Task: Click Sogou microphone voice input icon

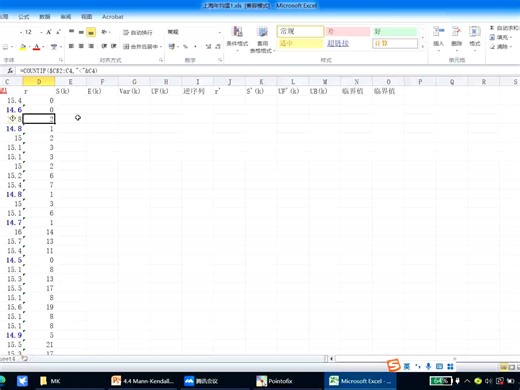Action: point(428,367)
